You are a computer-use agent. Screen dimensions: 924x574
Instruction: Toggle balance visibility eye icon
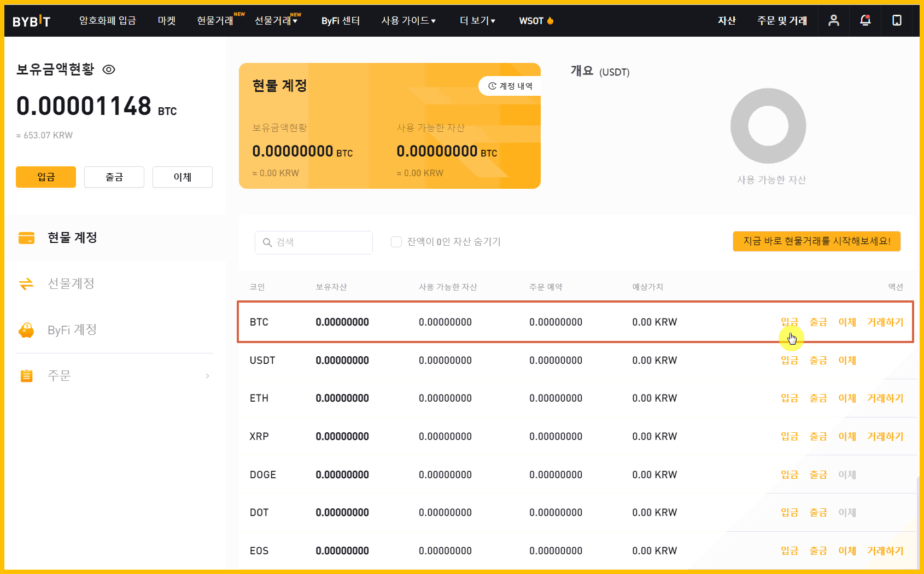109,69
